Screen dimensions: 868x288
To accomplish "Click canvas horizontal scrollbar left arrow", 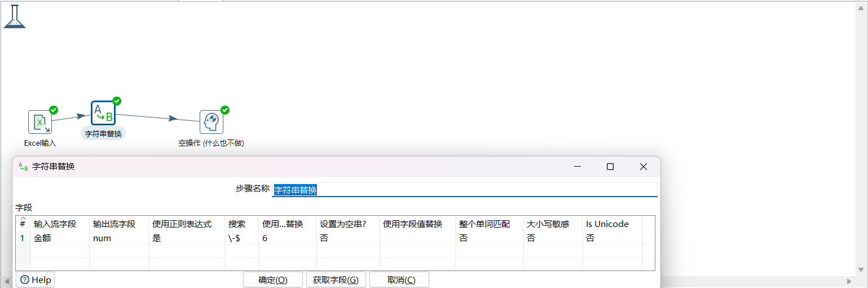I will [x=7, y=281].
